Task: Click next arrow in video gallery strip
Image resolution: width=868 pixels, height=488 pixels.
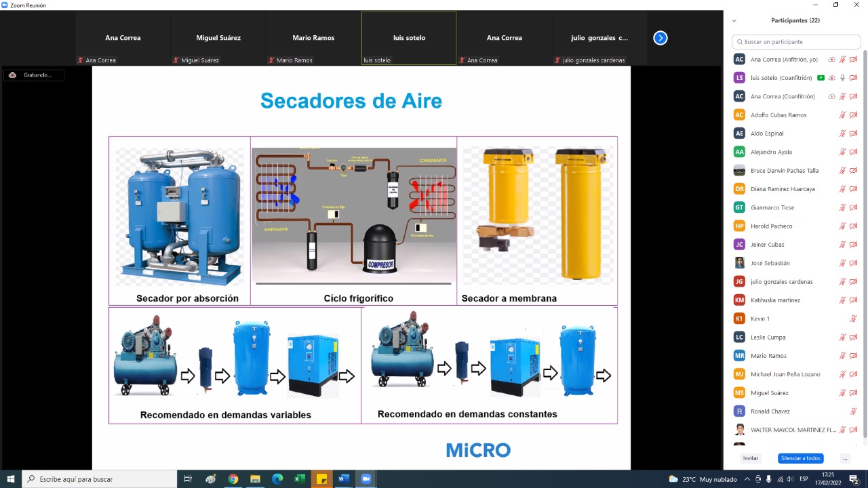Action: point(660,38)
